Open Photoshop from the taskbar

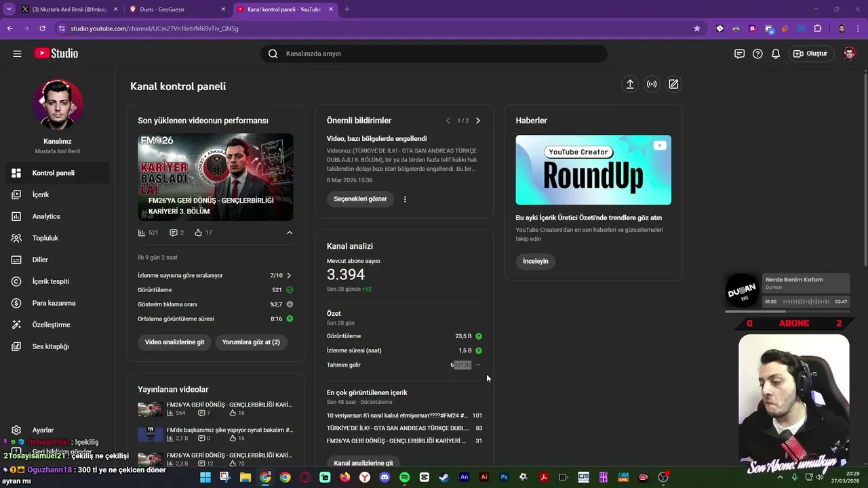pyautogui.click(x=504, y=477)
